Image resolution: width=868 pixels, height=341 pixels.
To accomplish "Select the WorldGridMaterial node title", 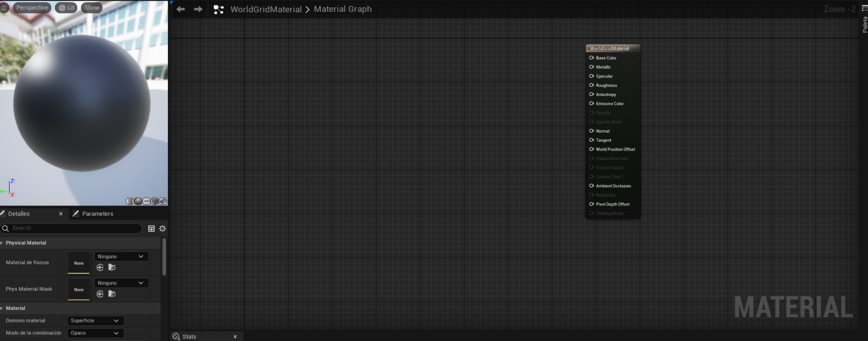I will [609, 49].
